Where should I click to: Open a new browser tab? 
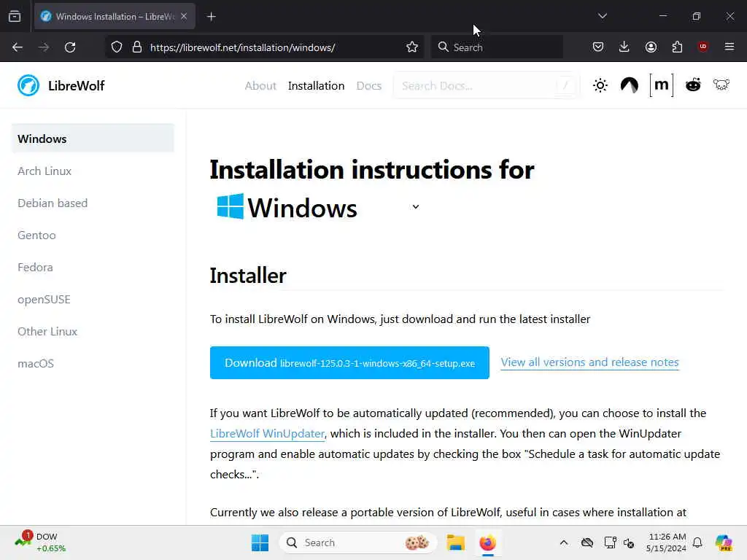[211, 17]
